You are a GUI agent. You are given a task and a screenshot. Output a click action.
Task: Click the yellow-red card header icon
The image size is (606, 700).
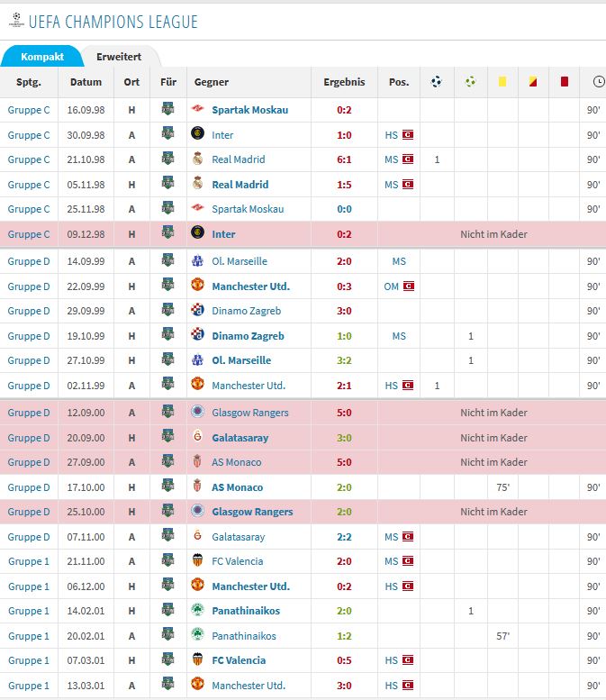tap(533, 82)
